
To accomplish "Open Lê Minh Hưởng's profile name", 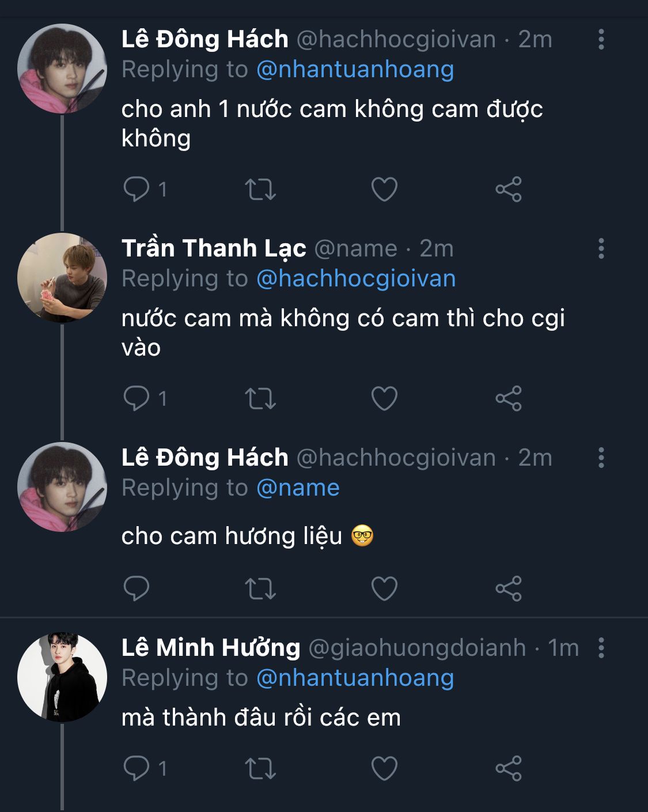I will coord(211,648).
